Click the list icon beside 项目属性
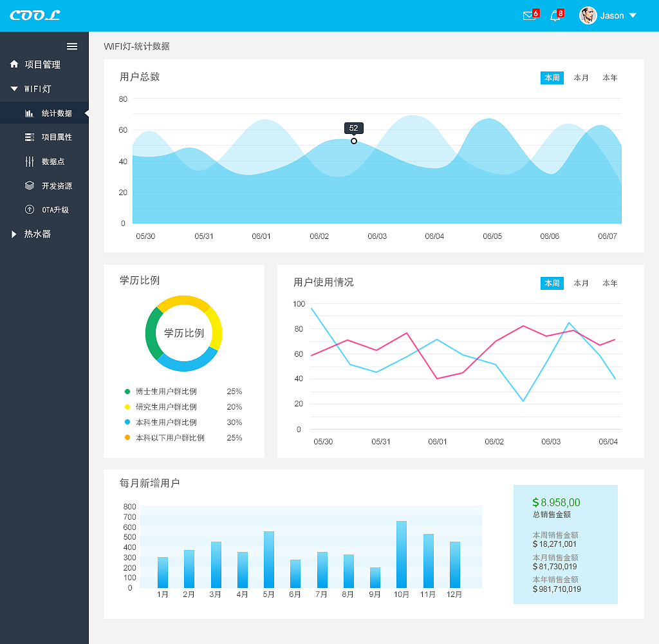Image resolution: width=659 pixels, height=644 pixels. coord(30,137)
